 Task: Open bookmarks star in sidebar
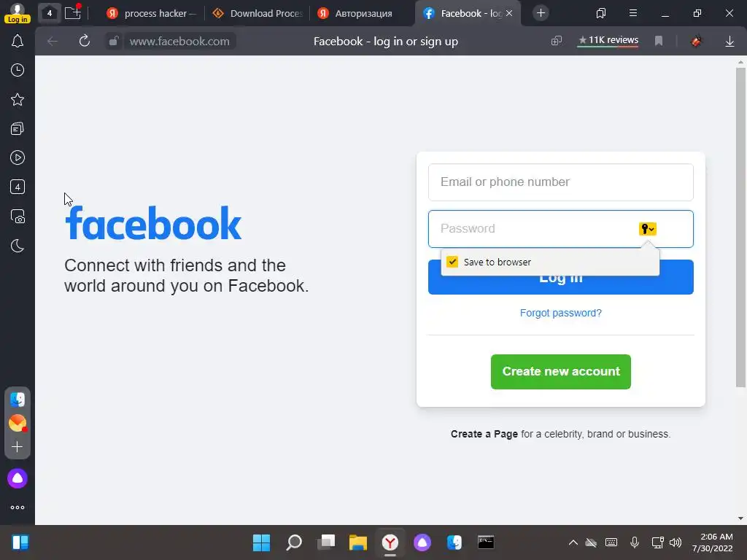click(x=18, y=99)
